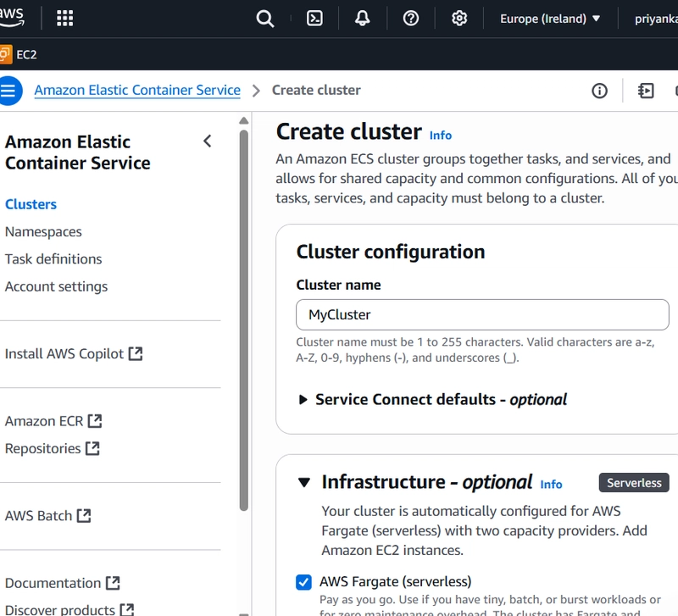Image resolution: width=678 pixels, height=616 pixels.
Task: Go to Amazon Elastic Container Service breadcrumb
Action: coord(137,90)
